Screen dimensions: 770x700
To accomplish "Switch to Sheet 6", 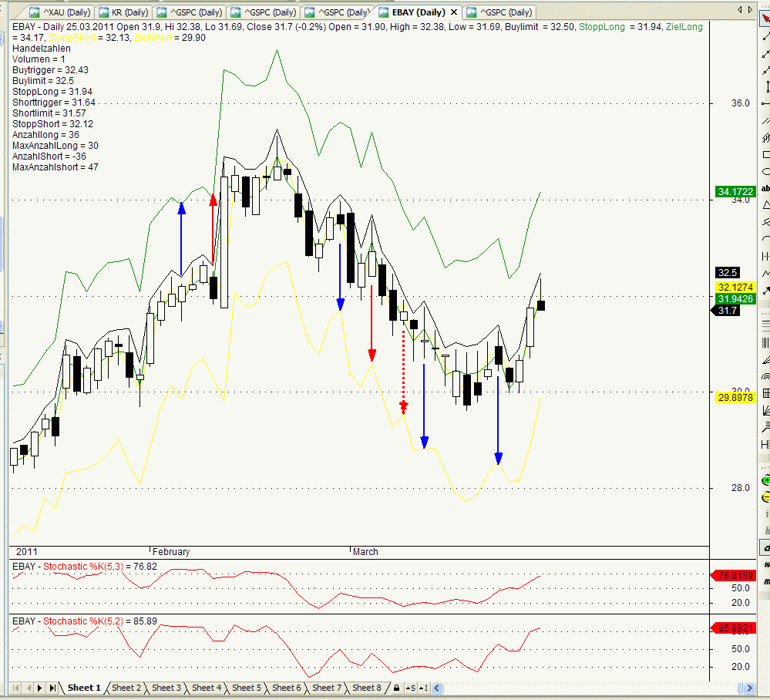I will pos(286,688).
